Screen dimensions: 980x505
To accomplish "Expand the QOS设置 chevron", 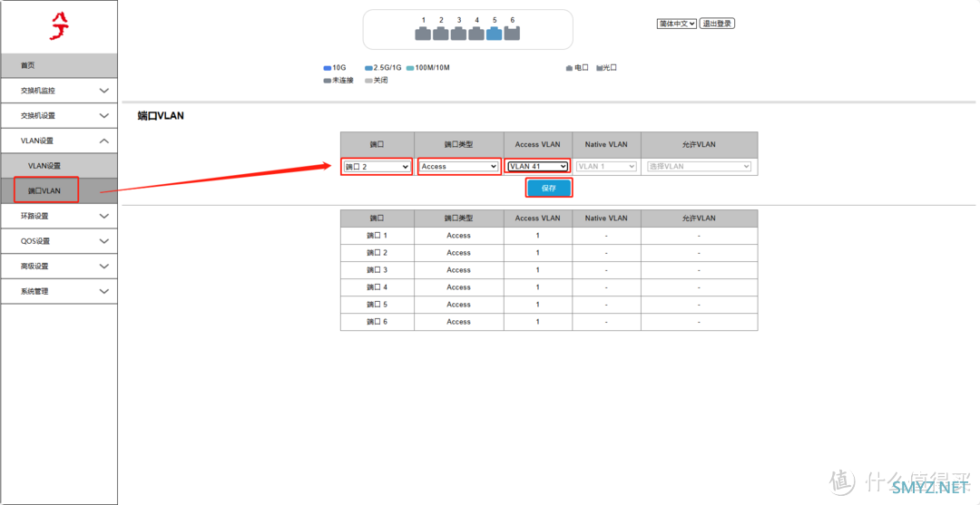I will [104, 241].
